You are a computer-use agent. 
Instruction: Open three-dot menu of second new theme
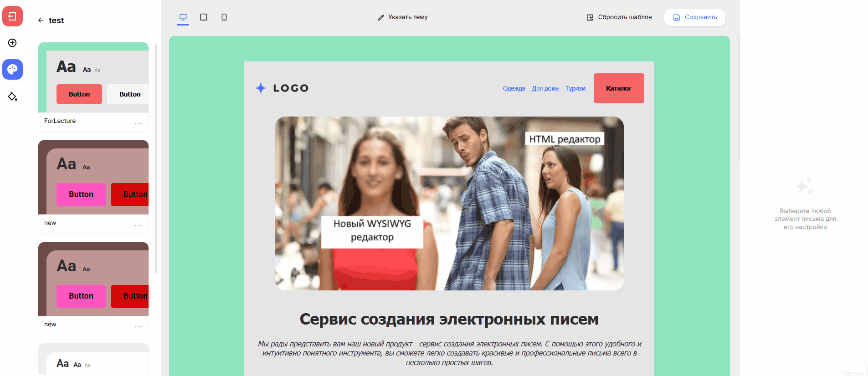[138, 325]
